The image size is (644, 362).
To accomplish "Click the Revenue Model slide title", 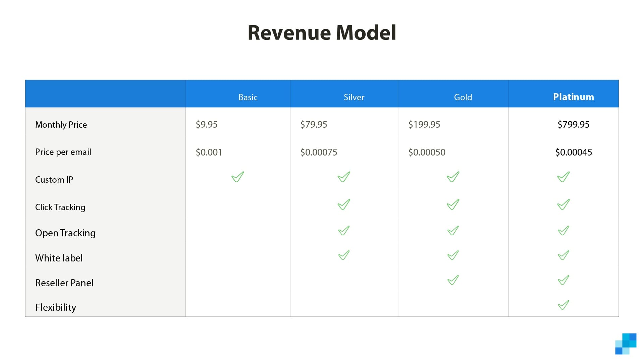I will tap(322, 33).
